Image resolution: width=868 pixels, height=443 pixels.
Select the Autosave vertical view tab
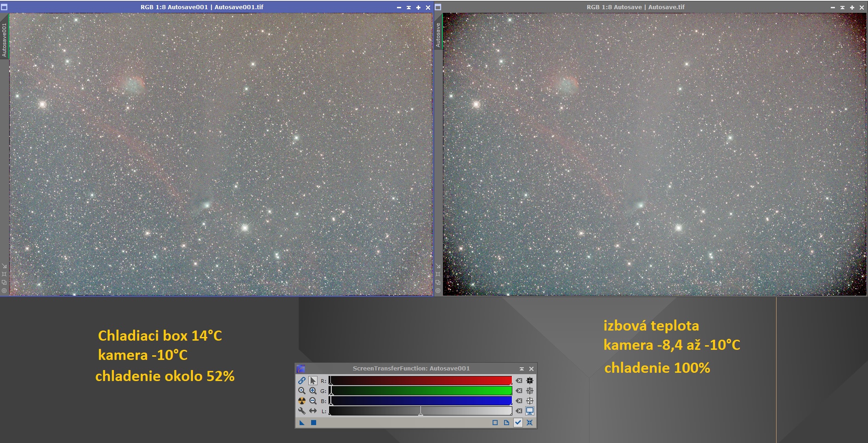438,35
